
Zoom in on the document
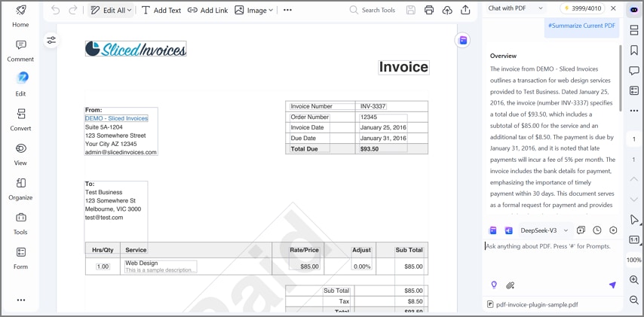[x=633, y=280]
